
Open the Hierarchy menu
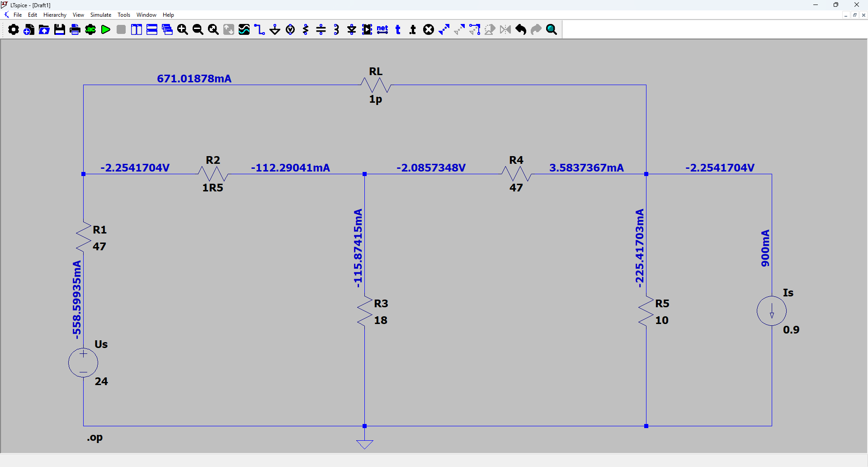click(x=55, y=15)
